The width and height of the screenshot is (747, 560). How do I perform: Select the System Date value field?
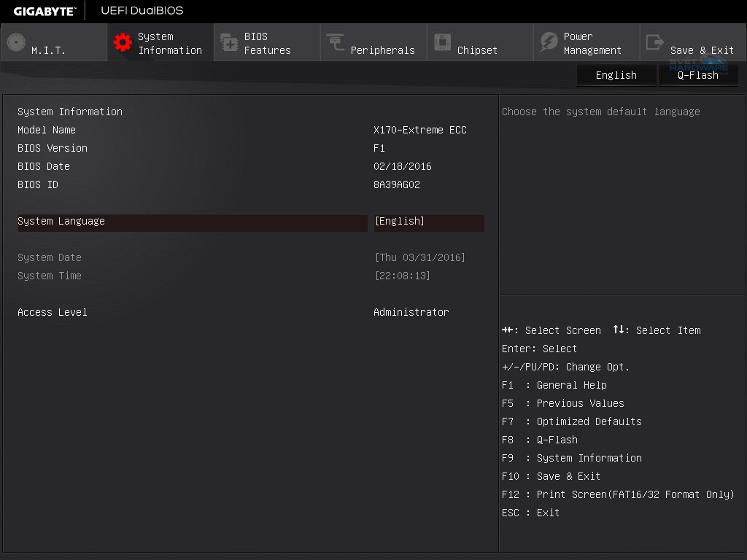coord(419,258)
